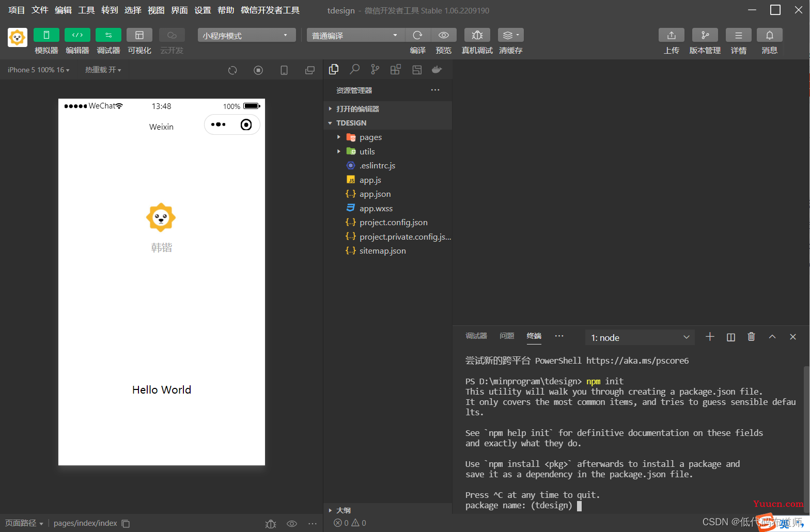Open the app.wxss file
Image resolution: width=810 pixels, height=532 pixels.
388,208
